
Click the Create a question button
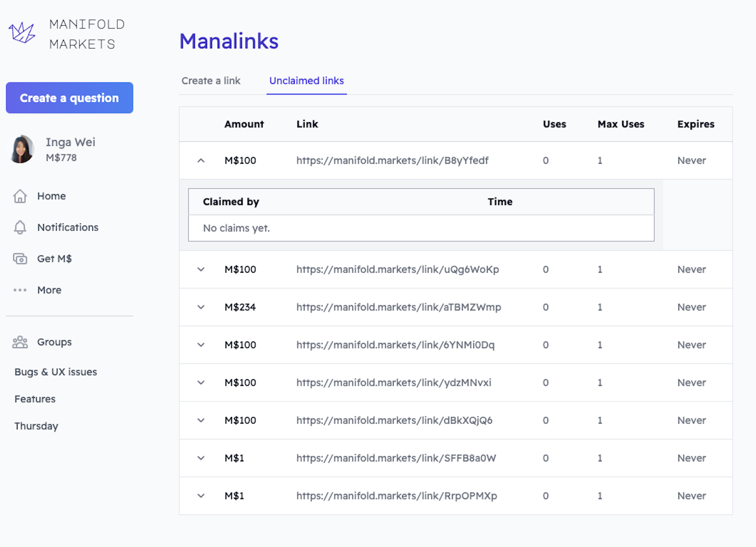[x=70, y=98]
